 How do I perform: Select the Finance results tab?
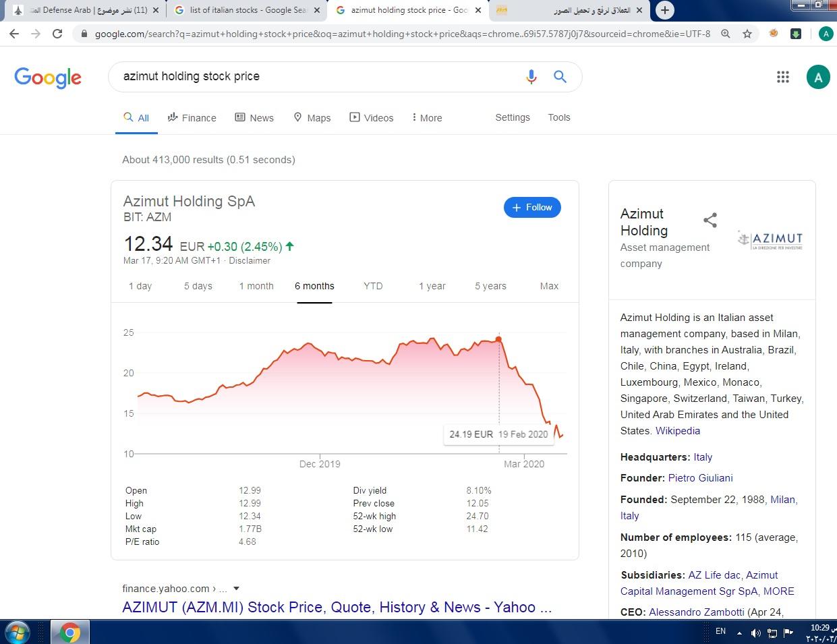tap(192, 117)
